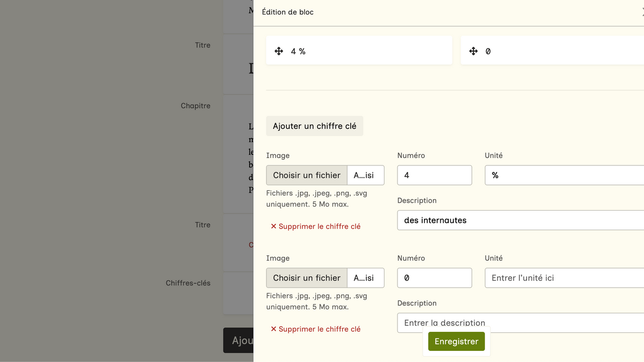This screenshot has width=644, height=362.
Task: Choose a file for the first key figure
Action: click(307, 175)
